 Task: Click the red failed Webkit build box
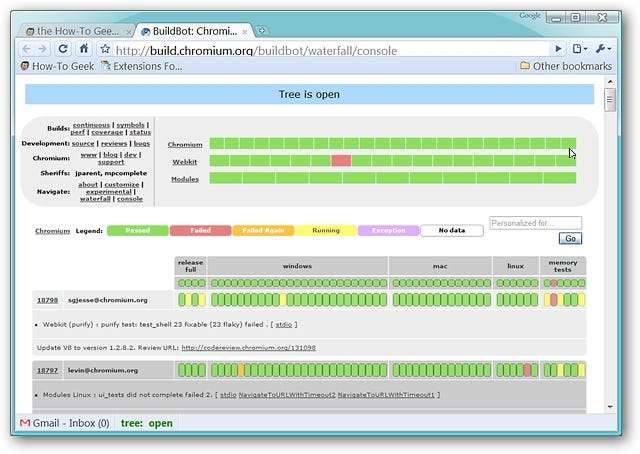tap(341, 160)
